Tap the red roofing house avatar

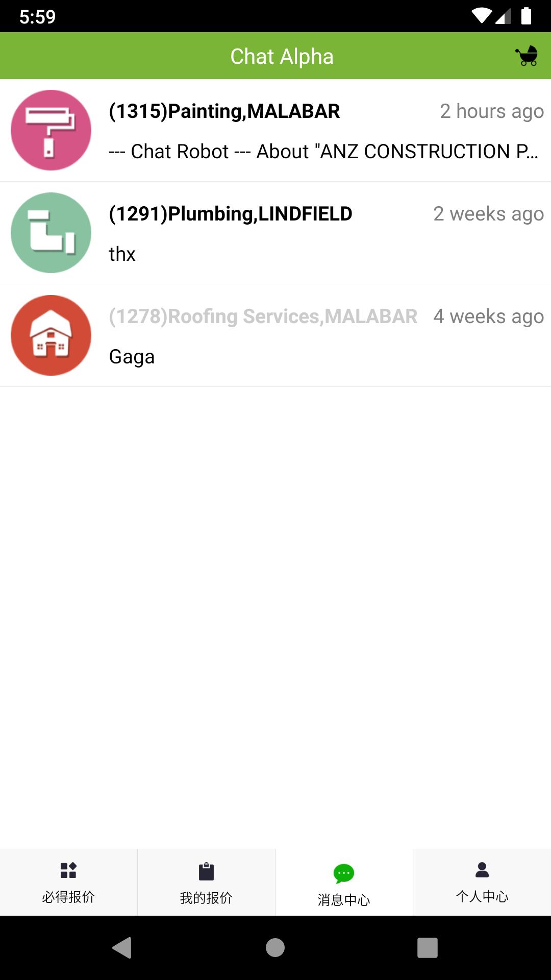[51, 335]
